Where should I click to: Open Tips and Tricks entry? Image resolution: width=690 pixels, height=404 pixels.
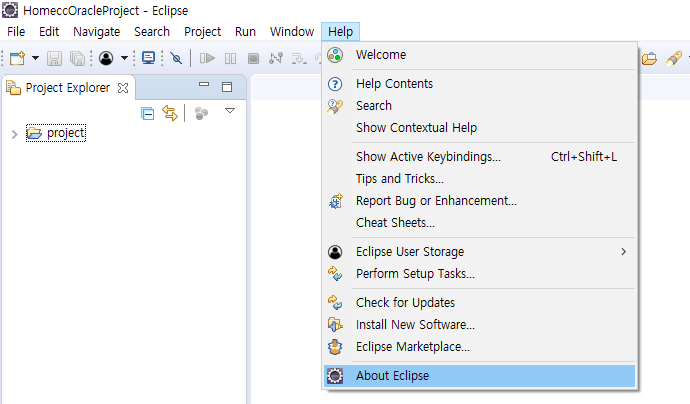click(479, 179)
